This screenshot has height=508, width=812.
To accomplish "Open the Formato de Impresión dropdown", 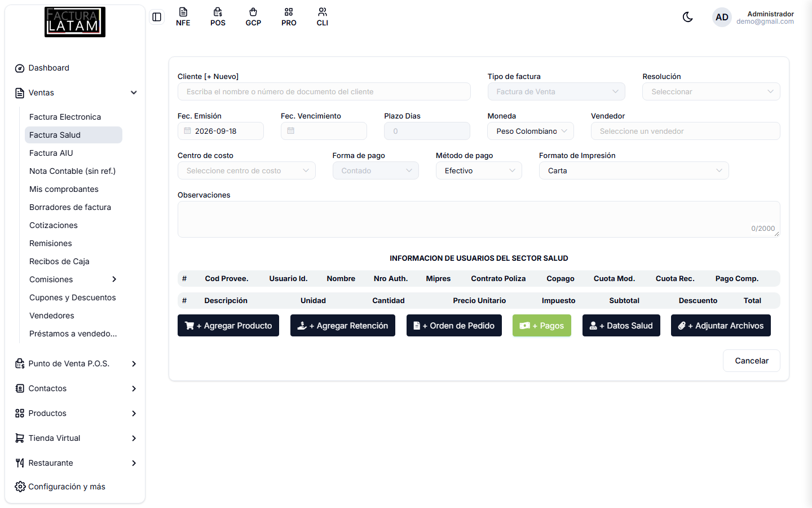I will [x=634, y=170].
